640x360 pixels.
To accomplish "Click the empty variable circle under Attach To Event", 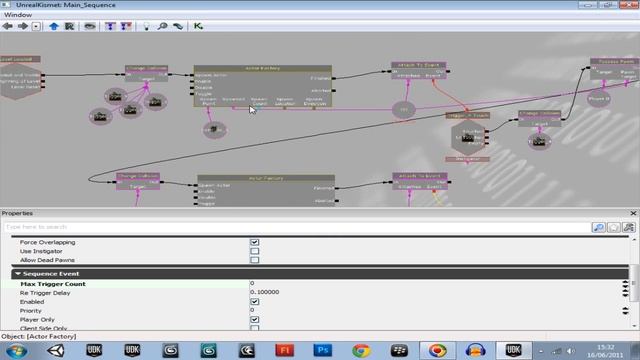I will [404, 109].
